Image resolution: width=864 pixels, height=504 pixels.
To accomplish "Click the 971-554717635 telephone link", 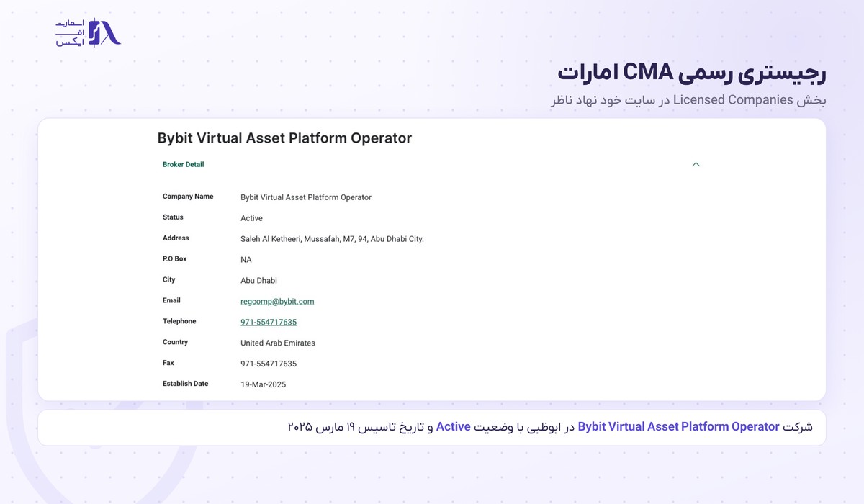I will [269, 323].
